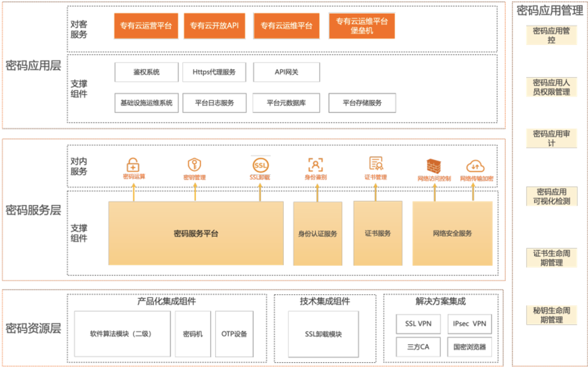Click the 身份鉴别 face-scan icon

pyautogui.click(x=315, y=165)
